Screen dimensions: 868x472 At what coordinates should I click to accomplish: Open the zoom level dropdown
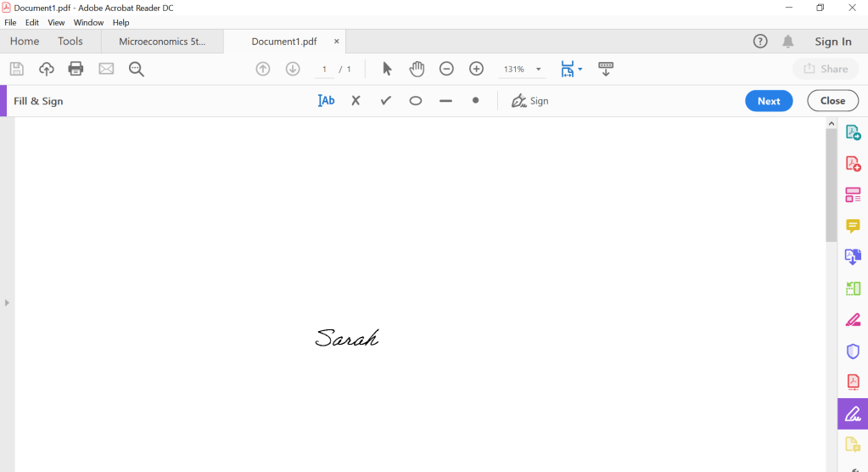point(538,70)
